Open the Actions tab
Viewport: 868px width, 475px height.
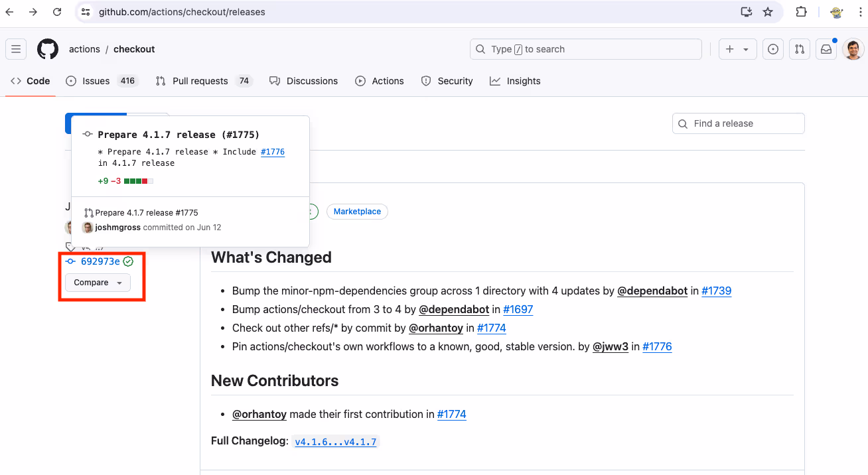coord(380,81)
